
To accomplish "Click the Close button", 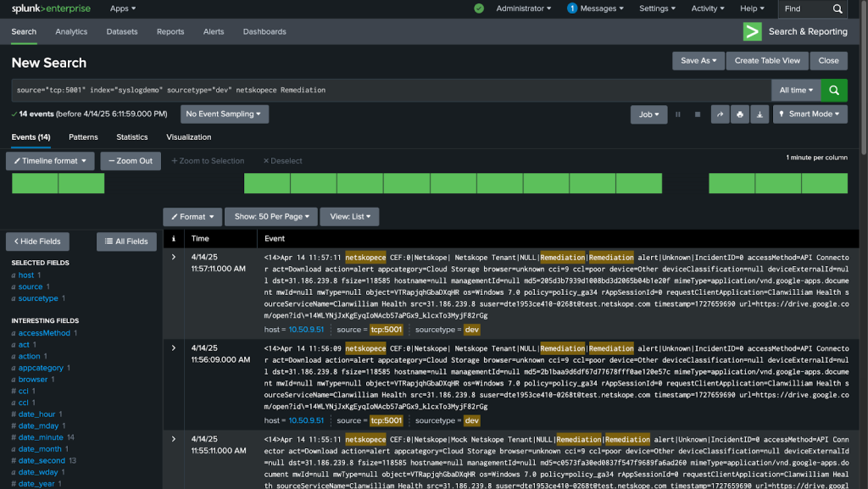I will (828, 61).
